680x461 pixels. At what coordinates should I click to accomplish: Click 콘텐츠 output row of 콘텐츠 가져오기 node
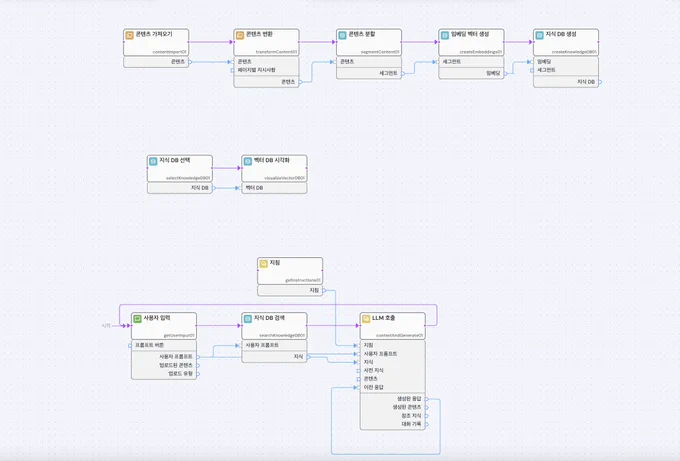pos(156,62)
